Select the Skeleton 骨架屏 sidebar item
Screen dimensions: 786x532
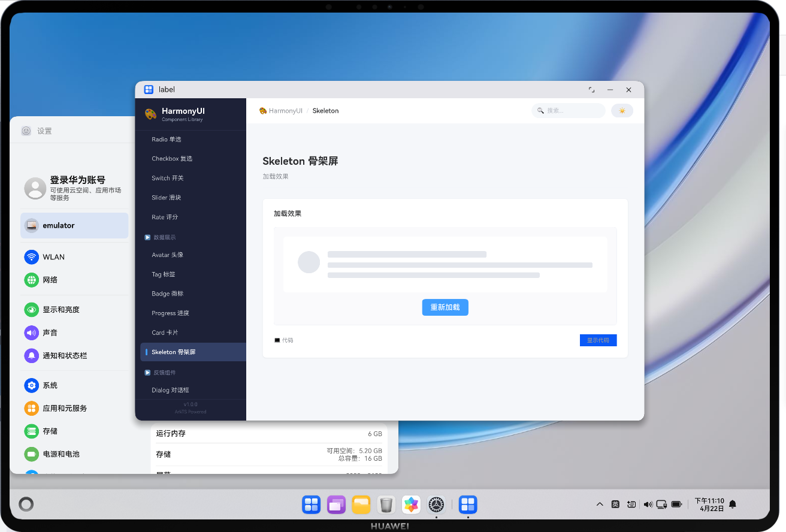pyautogui.click(x=193, y=352)
